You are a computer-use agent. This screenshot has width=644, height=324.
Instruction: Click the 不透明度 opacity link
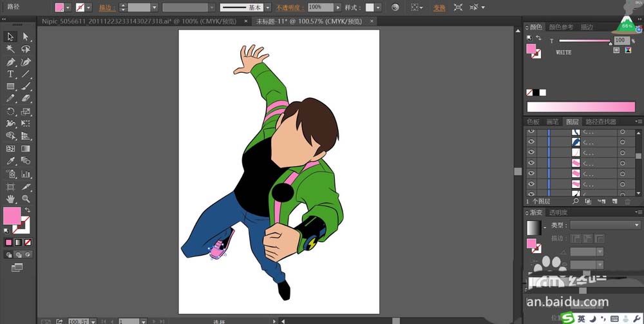(x=291, y=7)
